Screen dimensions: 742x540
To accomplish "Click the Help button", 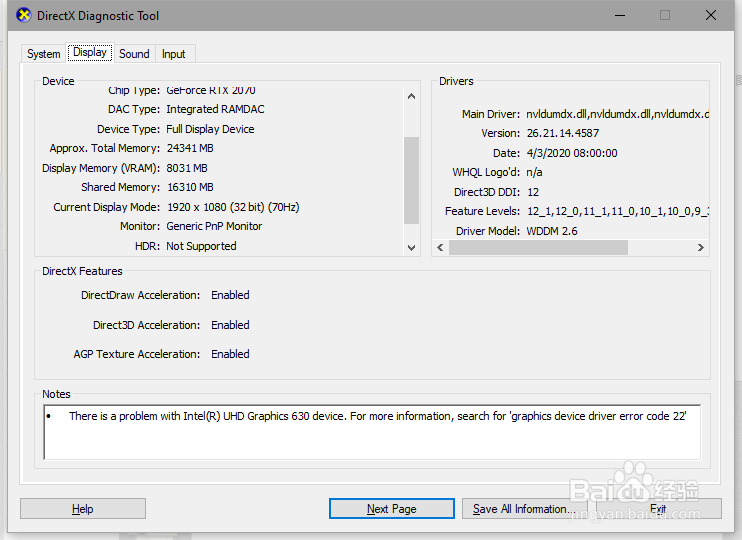I will point(83,509).
